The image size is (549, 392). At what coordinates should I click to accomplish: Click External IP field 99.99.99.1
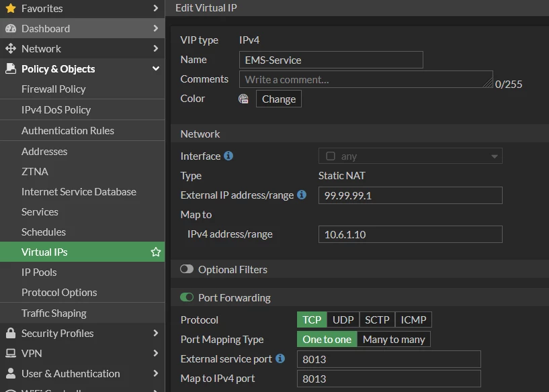tap(411, 195)
